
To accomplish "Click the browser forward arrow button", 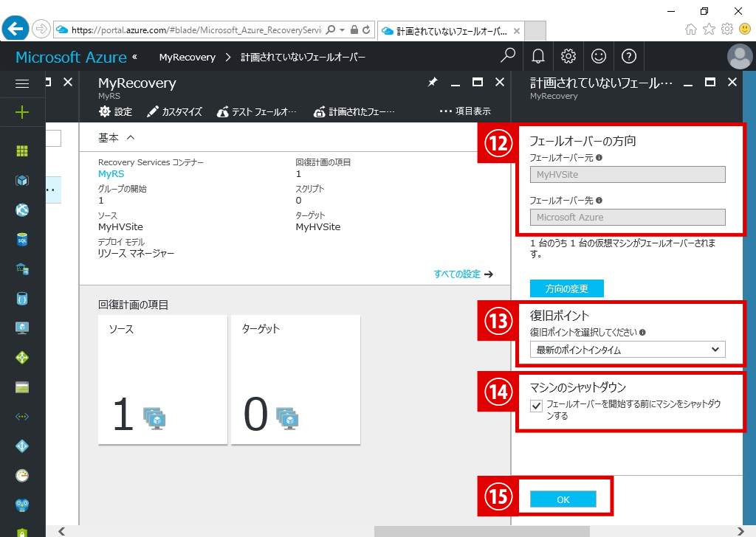I will 41,30.
